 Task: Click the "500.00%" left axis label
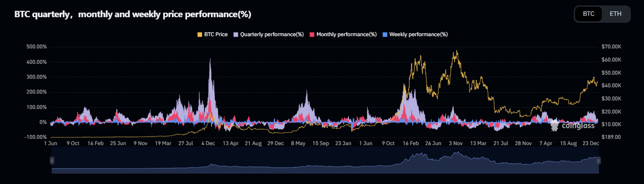coord(37,47)
